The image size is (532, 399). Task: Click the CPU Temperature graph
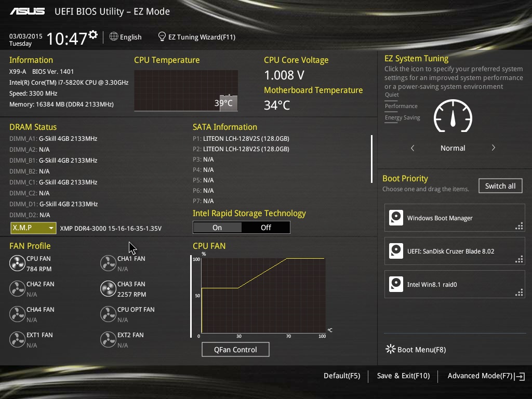pyautogui.click(x=186, y=90)
